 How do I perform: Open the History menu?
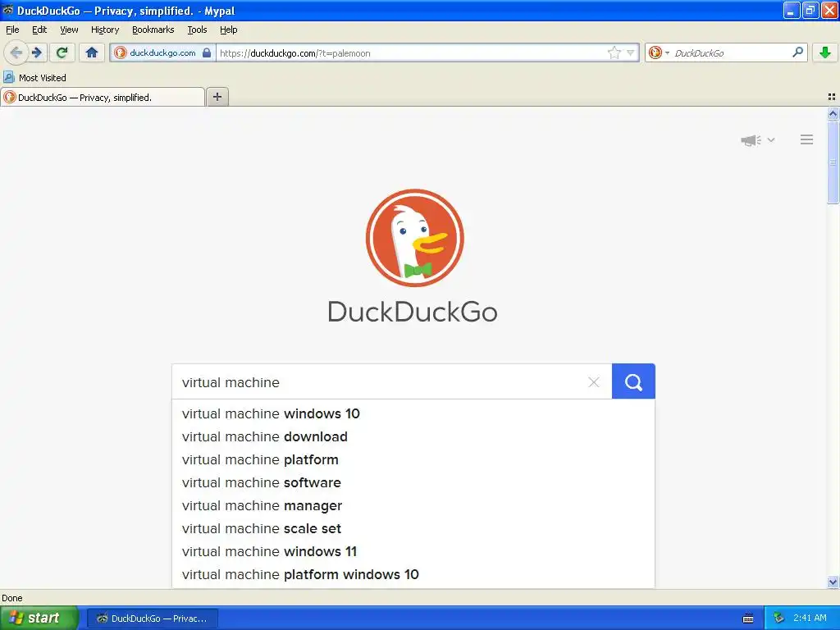tap(104, 30)
